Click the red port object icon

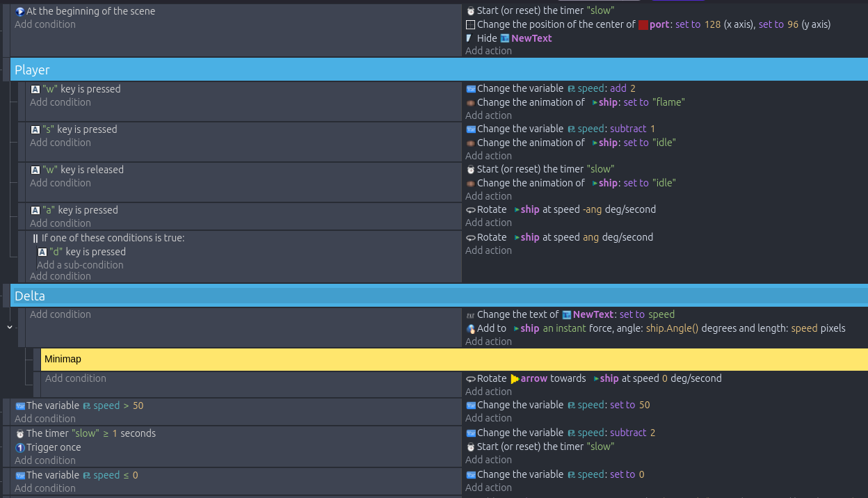[x=643, y=25]
